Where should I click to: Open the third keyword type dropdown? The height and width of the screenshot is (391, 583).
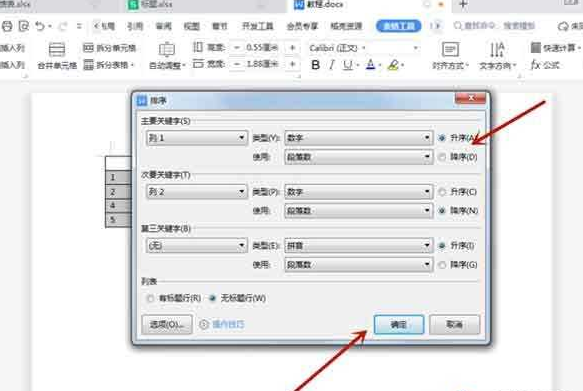pos(358,245)
